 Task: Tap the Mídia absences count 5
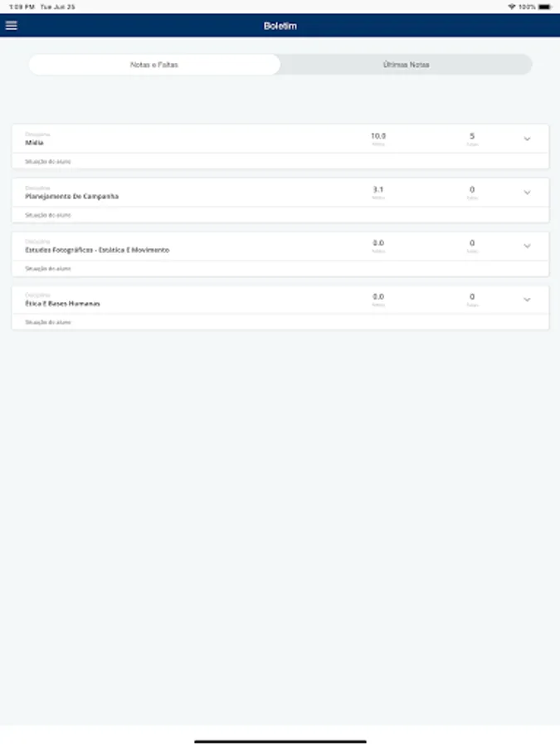(x=472, y=136)
